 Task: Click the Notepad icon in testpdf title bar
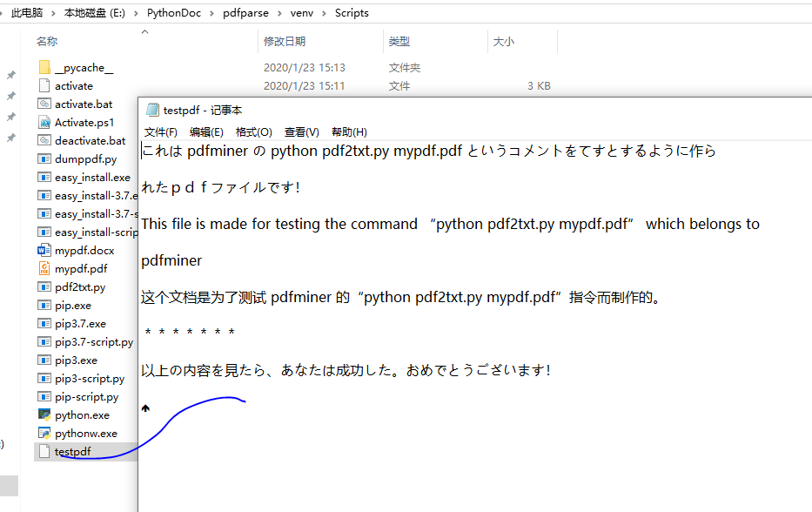coord(152,110)
